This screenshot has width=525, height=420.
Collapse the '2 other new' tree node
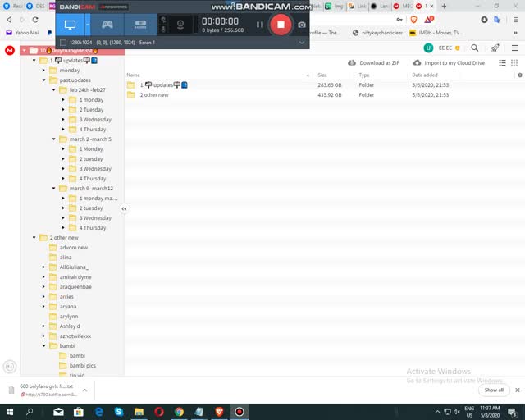34,237
